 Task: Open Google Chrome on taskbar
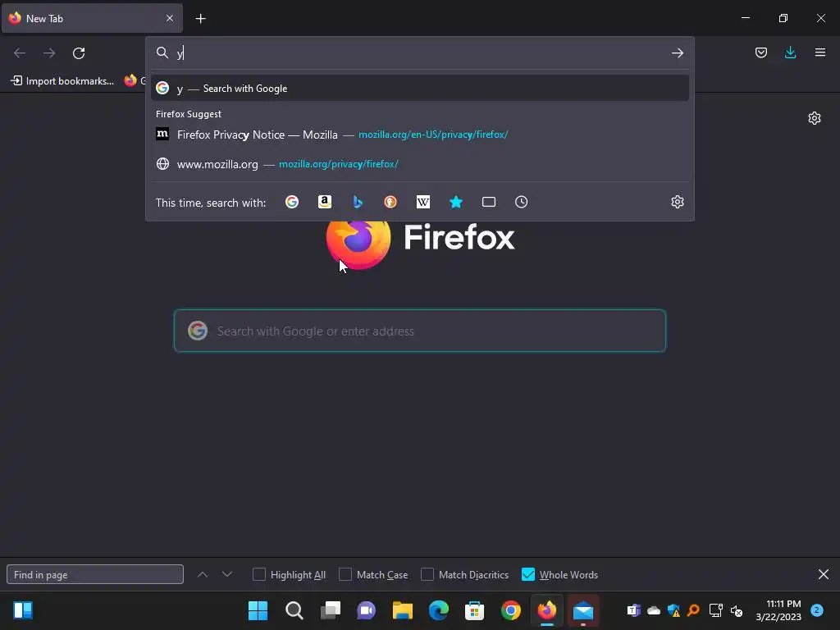(x=510, y=610)
